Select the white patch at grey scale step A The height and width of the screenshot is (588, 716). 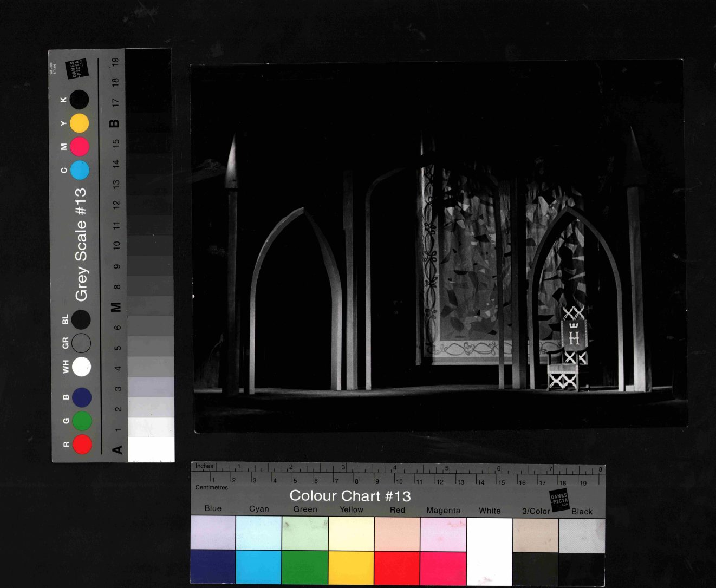(151, 449)
